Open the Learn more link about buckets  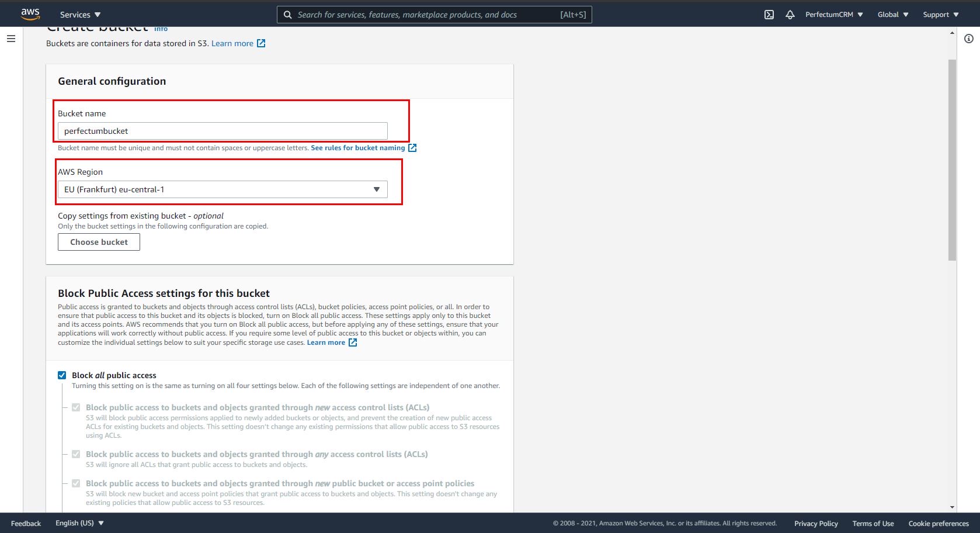pos(232,43)
